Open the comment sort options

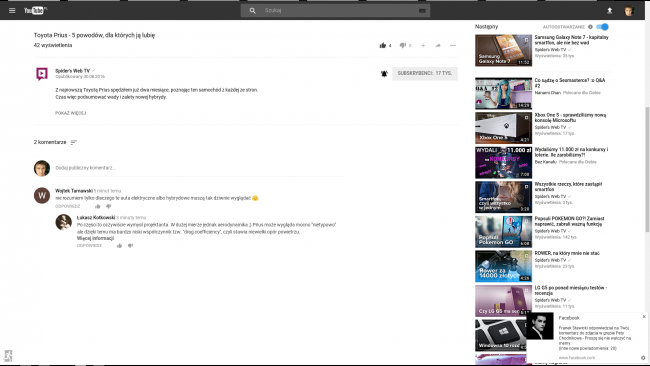coord(73,142)
